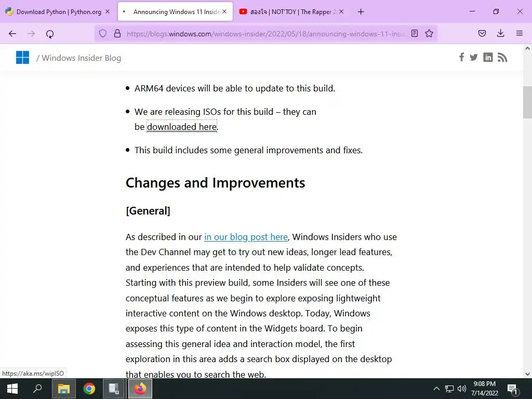Click the page scrollbar thumb
532x399 pixels.
[x=527, y=102]
